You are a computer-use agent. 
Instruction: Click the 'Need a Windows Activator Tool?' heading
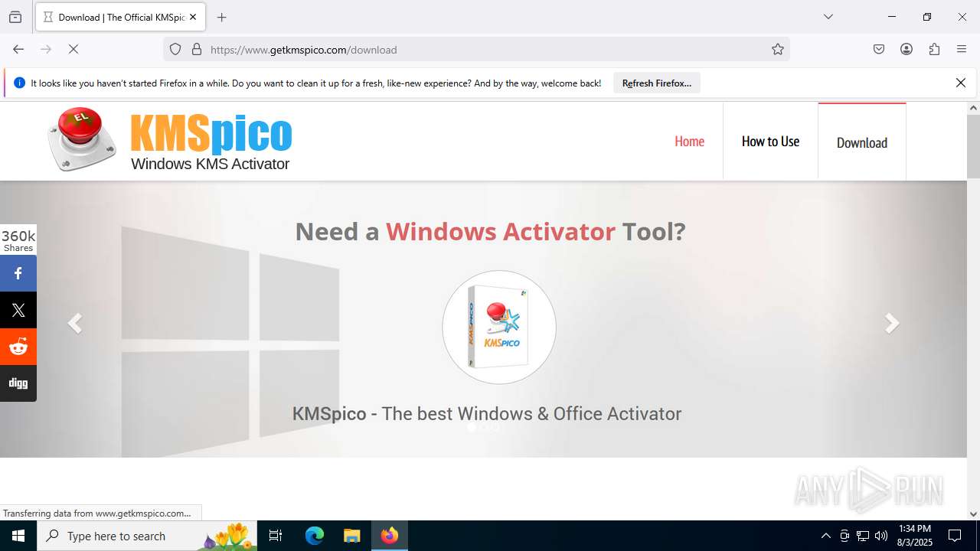[490, 231]
